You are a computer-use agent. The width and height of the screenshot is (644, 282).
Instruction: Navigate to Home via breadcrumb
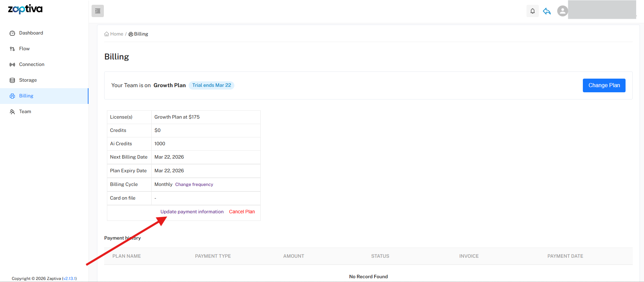(x=117, y=34)
